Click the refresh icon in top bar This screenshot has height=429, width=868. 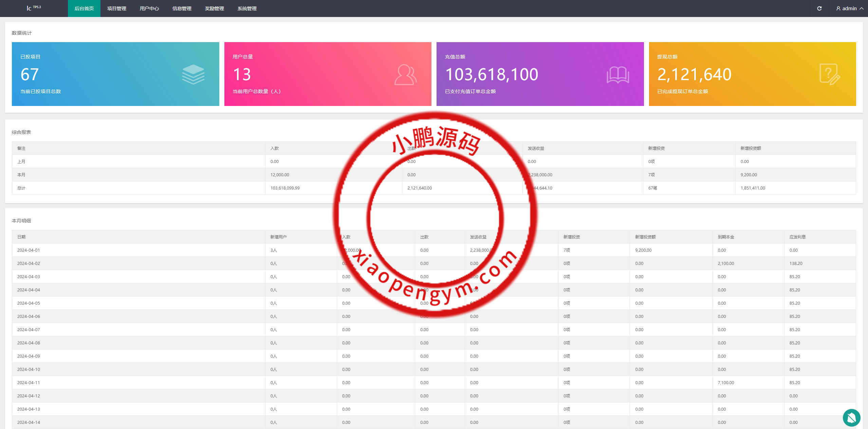pyautogui.click(x=819, y=8)
